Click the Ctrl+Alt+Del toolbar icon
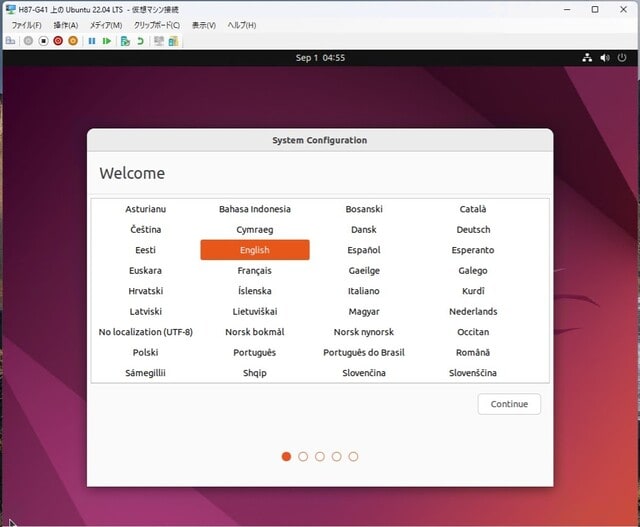 tap(11, 41)
